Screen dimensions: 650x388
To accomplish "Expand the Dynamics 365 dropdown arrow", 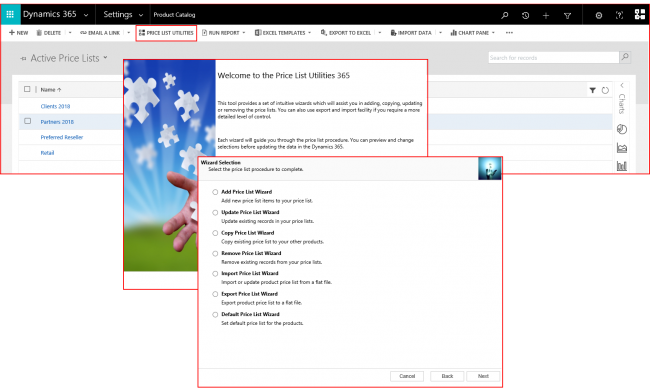I will 86,15.
